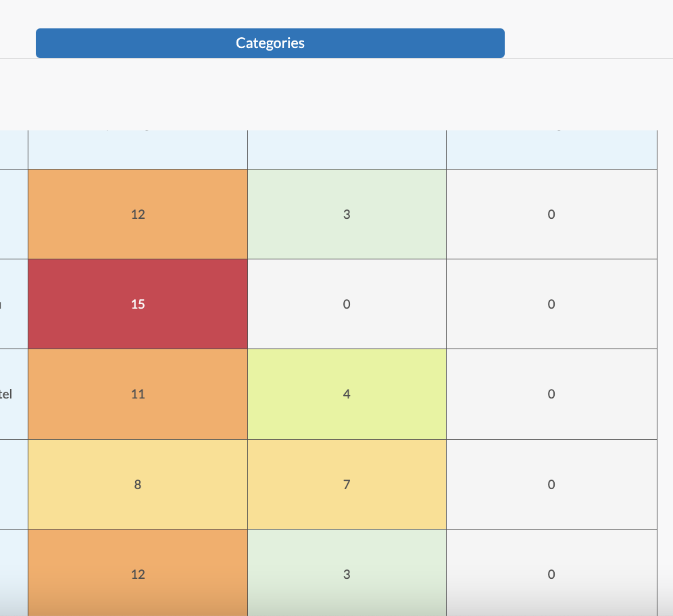Click the orange cell showing 11
Viewport: 673px width, 616px height.
pyautogui.click(x=138, y=394)
